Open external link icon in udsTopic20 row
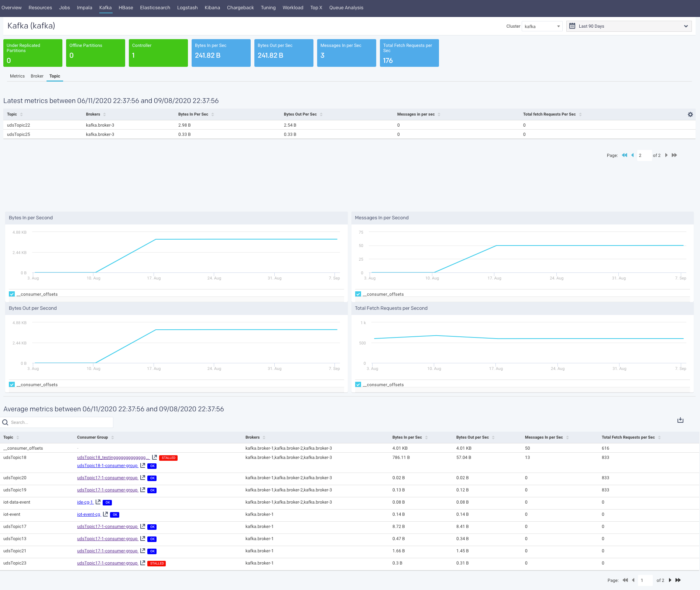 click(x=143, y=477)
